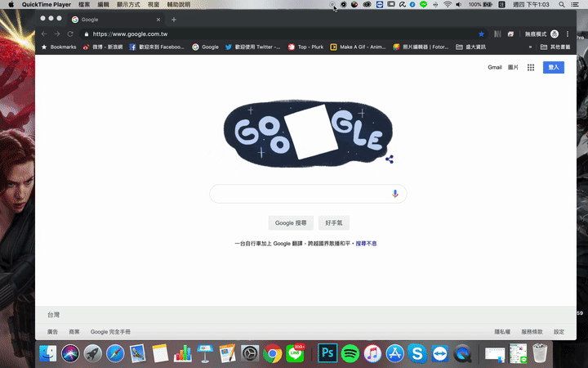588x368 pixels.
Task: Open the 隱私權 link in footer
Action: coord(503,331)
